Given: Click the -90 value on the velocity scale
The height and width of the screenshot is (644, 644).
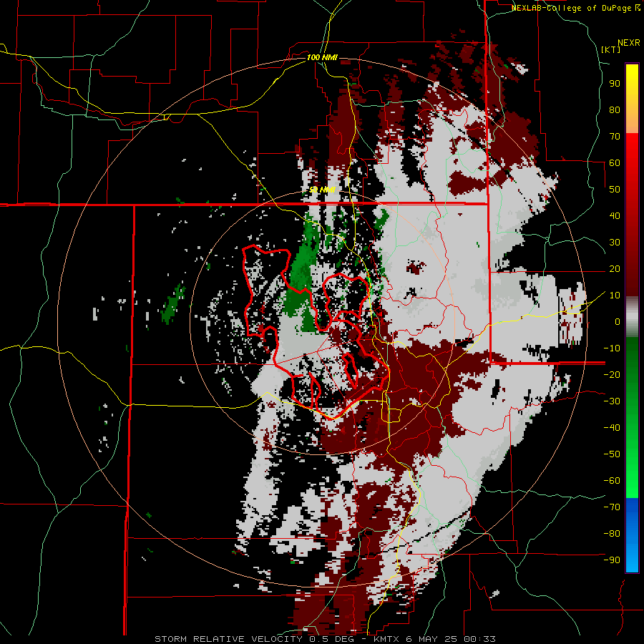Looking at the screenshot, I should 612,560.
